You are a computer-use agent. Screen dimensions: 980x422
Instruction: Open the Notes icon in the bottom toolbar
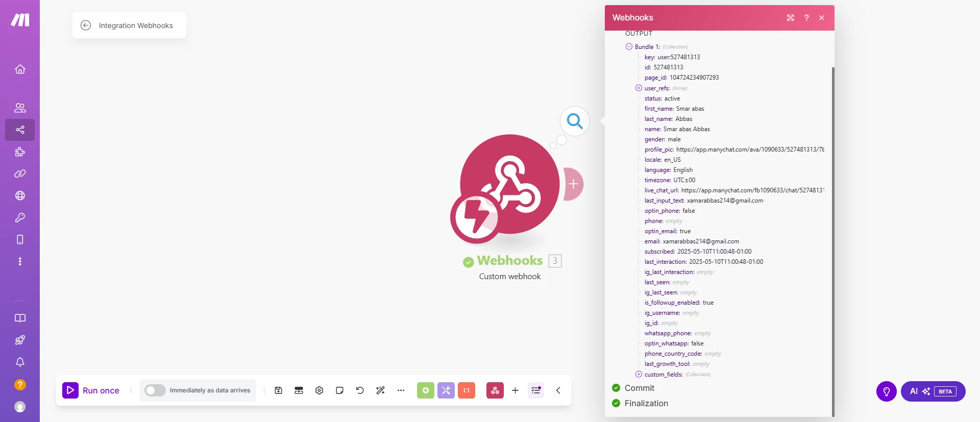click(x=339, y=390)
